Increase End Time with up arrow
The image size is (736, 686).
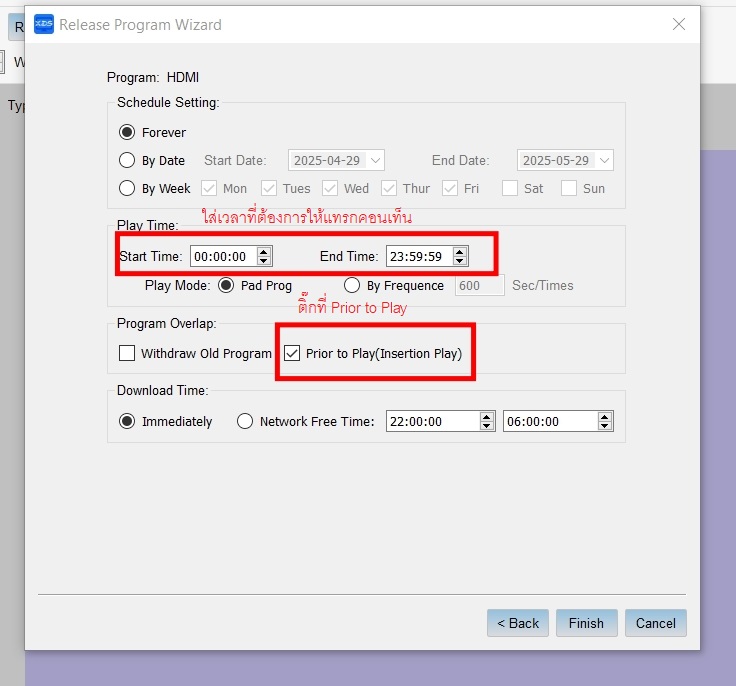(x=460, y=251)
